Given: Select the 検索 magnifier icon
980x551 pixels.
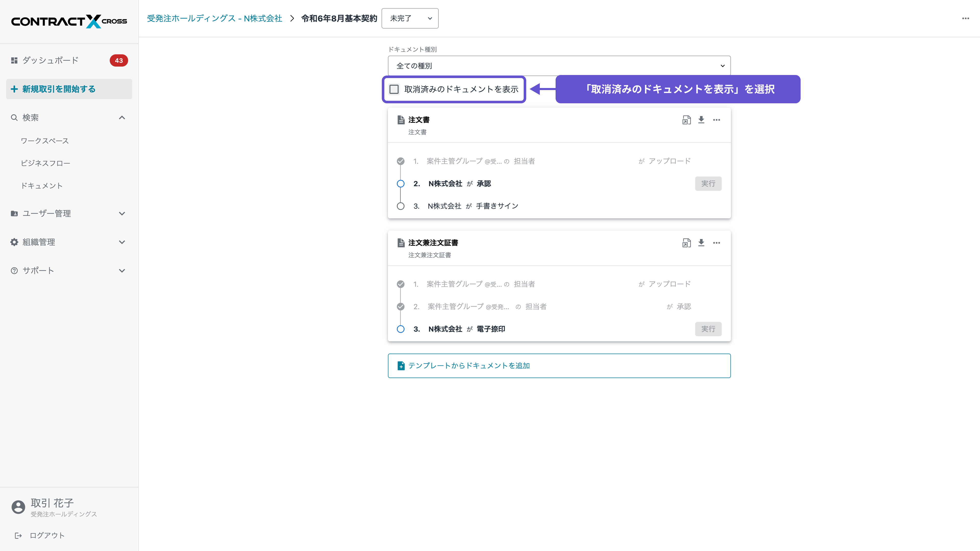Looking at the screenshot, I should pyautogui.click(x=14, y=118).
